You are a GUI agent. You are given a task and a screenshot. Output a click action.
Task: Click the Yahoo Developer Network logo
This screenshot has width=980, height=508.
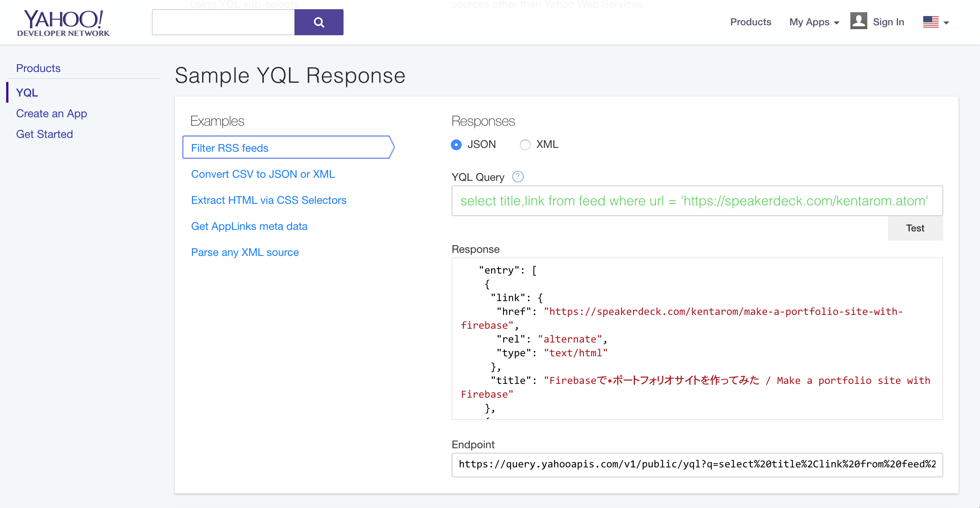click(x=63, y=23)
